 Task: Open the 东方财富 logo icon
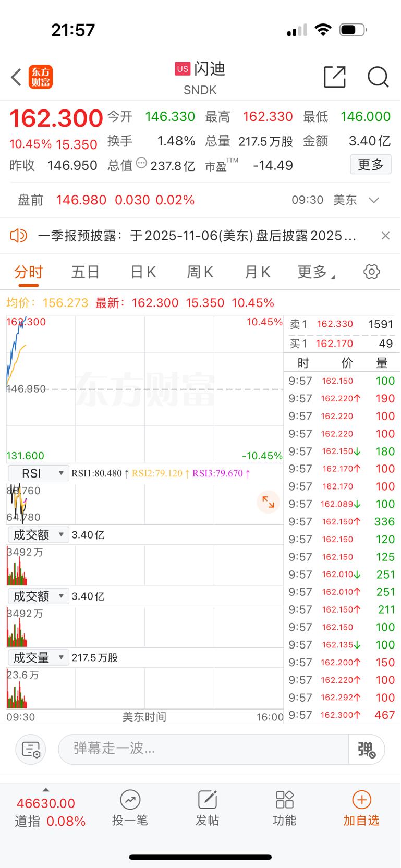click(41, 77)
